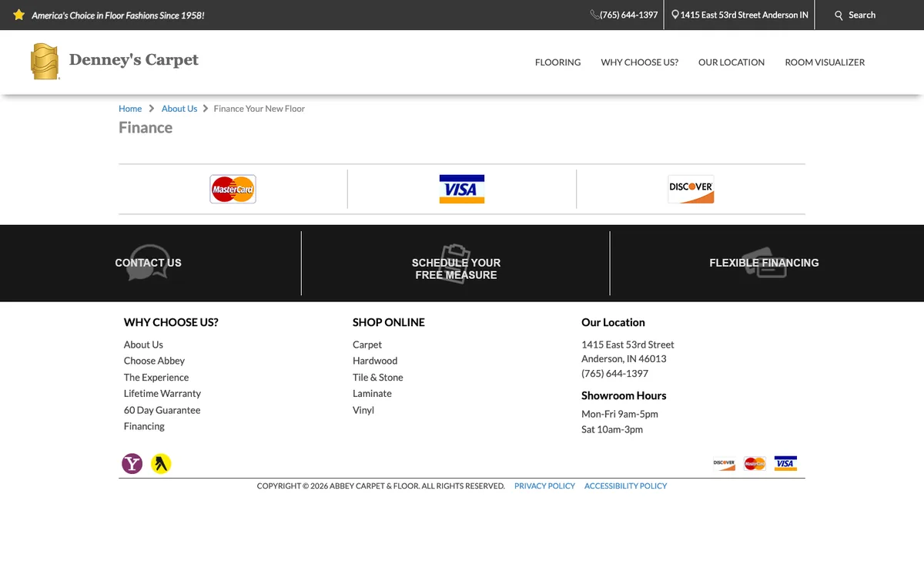
Task: Click the Anderson, IN 46013 text
Action: (x=624, y=358)
